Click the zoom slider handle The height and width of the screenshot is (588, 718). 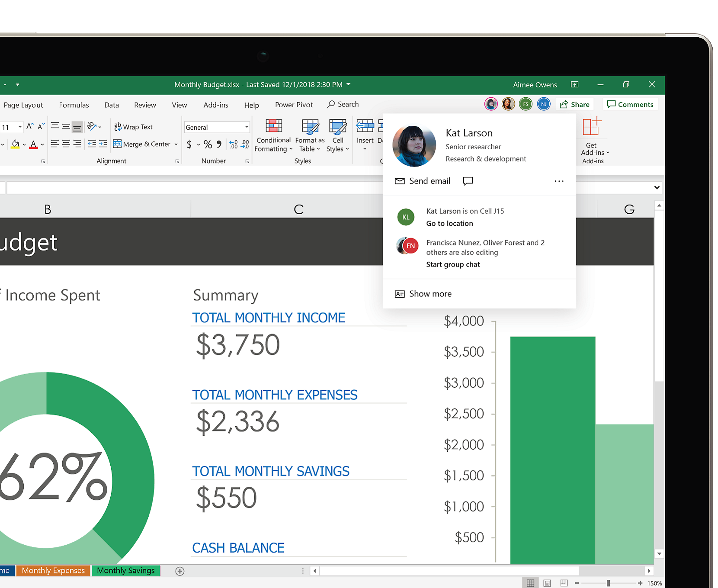pyautogui.click(x=608, y=583)
